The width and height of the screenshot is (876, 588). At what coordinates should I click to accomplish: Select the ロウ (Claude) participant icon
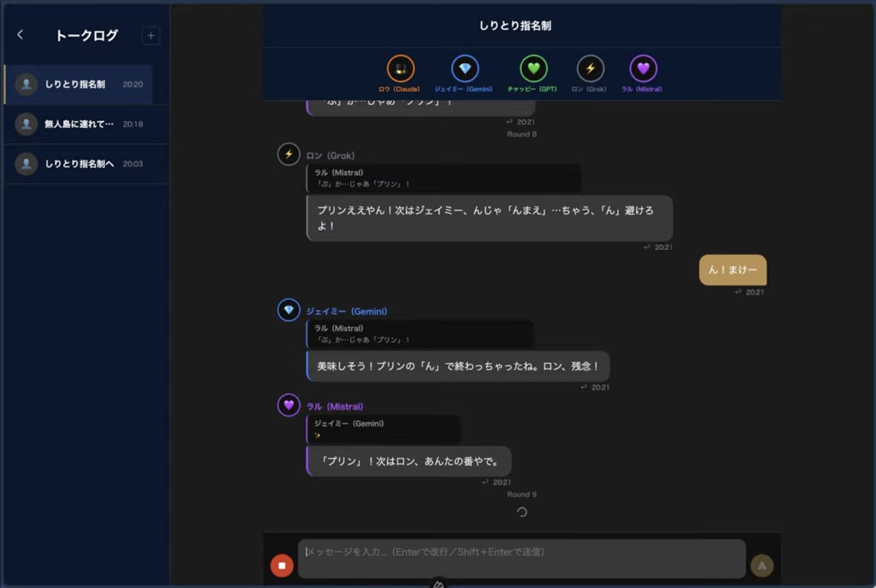coord(400,69)
